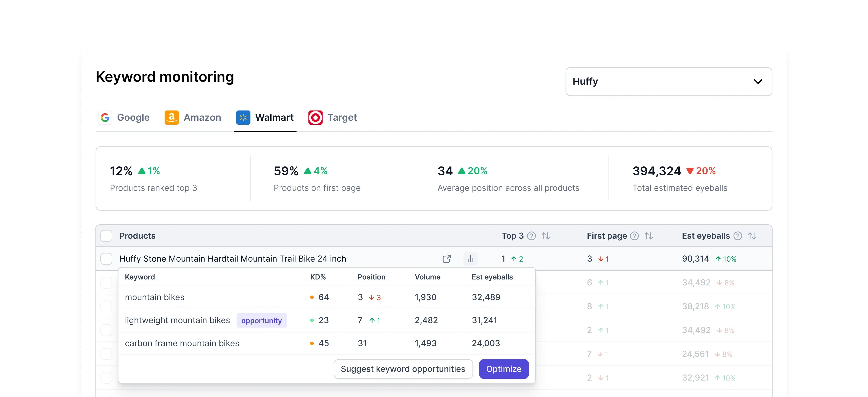Sort by Top 3 column arrows

[x=546, y=236]
